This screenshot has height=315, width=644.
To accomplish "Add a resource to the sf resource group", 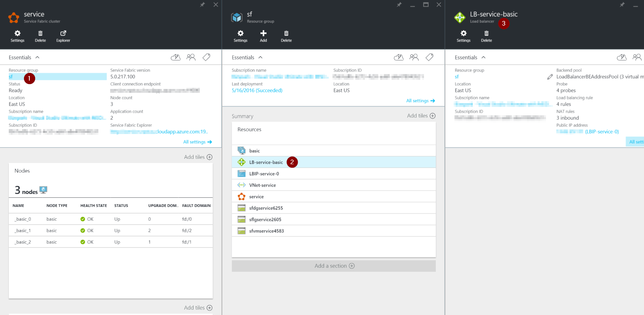I will pos(263,36).
